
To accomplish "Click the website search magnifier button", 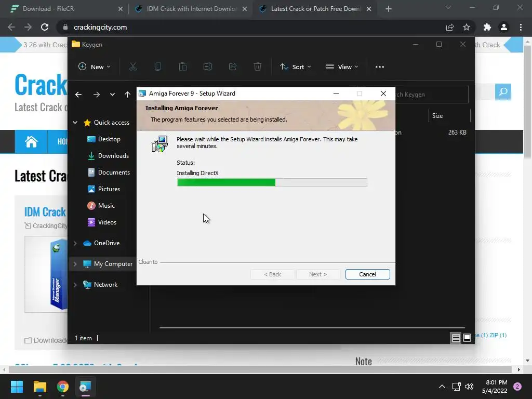I will tap(503, 91).
